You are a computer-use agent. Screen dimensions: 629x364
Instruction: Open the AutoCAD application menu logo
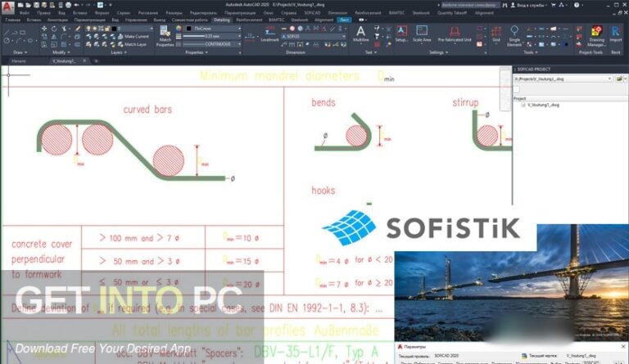pyautogui.click(x=7, y=7)
